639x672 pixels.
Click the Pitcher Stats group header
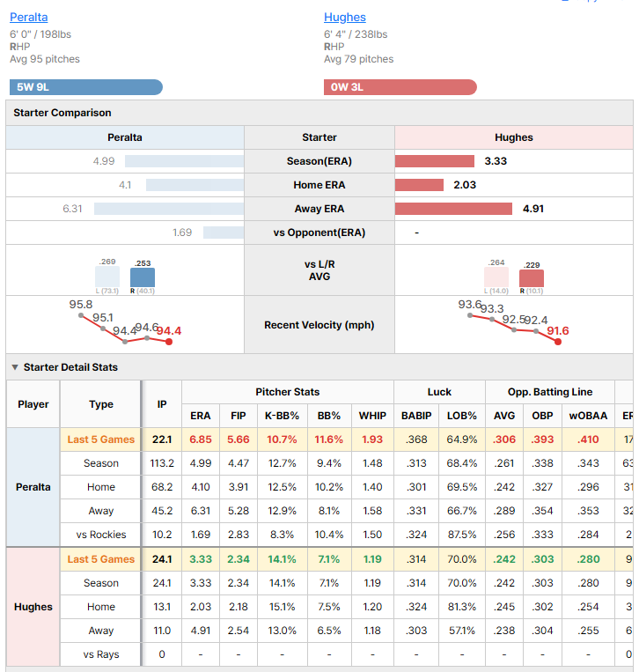point(288,392)
